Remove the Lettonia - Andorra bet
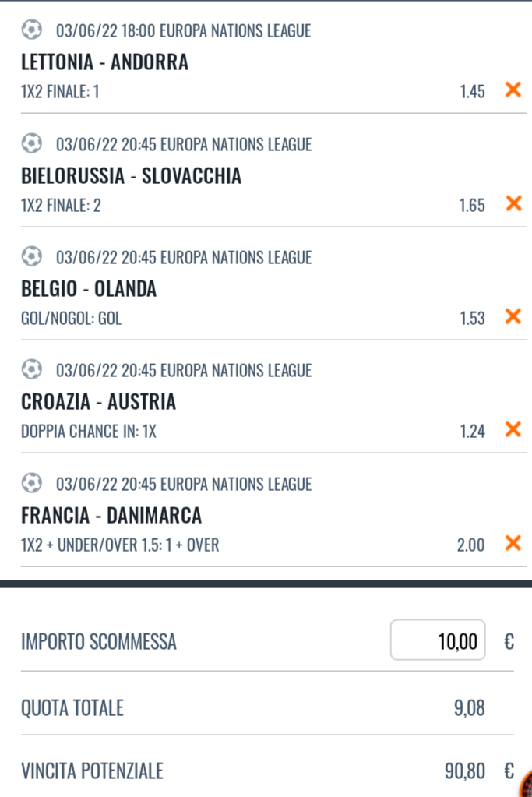Viewport: 532px width, 797px height. 513,90
